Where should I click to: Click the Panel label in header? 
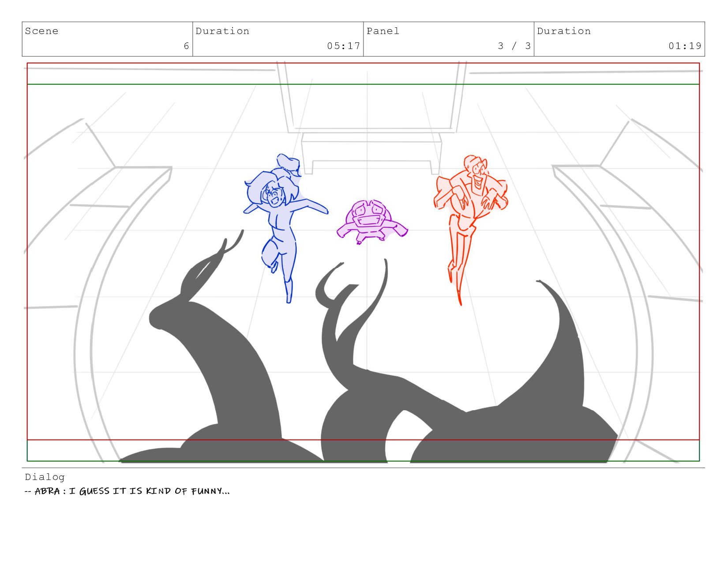click(x=383, y=31)
